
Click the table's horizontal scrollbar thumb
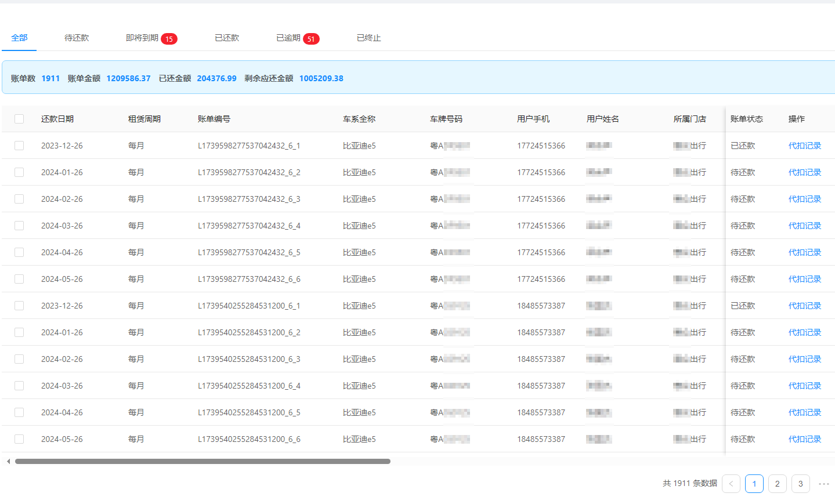(203, 462)
